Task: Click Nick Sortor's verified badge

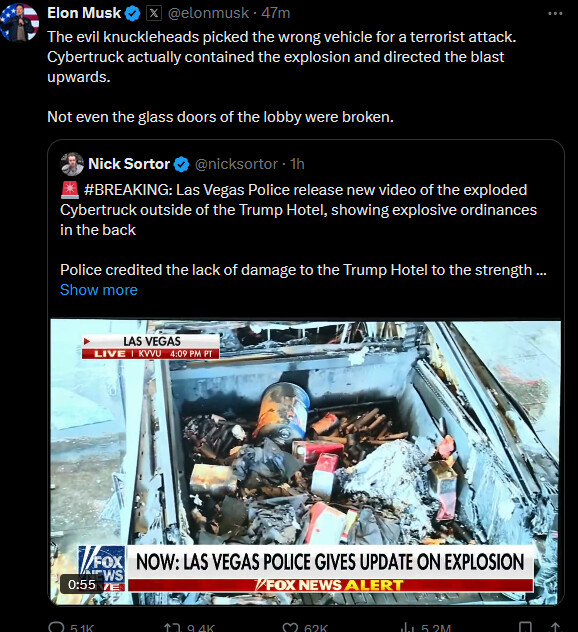Action: coord(181,164)
